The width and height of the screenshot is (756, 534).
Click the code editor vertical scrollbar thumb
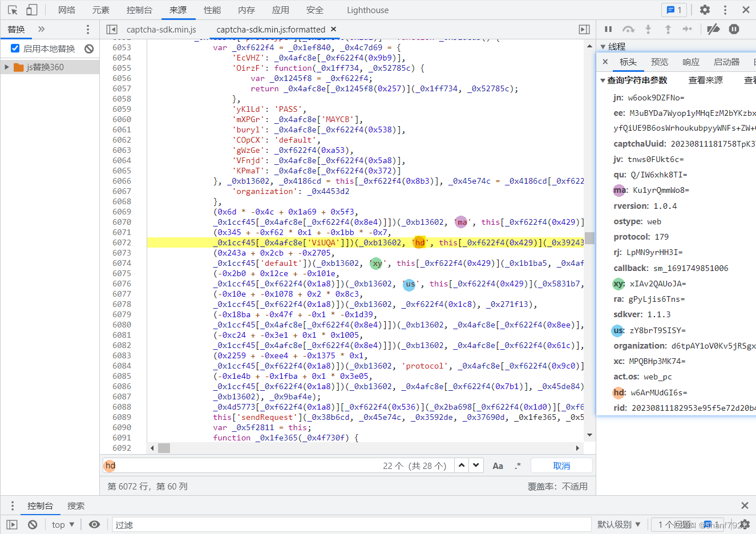tap(589, 238)
